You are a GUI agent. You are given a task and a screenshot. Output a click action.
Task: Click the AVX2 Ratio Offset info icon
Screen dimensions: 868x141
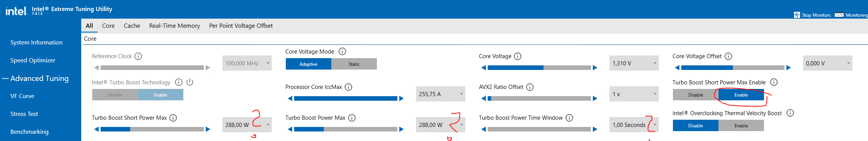click(530, 87)
